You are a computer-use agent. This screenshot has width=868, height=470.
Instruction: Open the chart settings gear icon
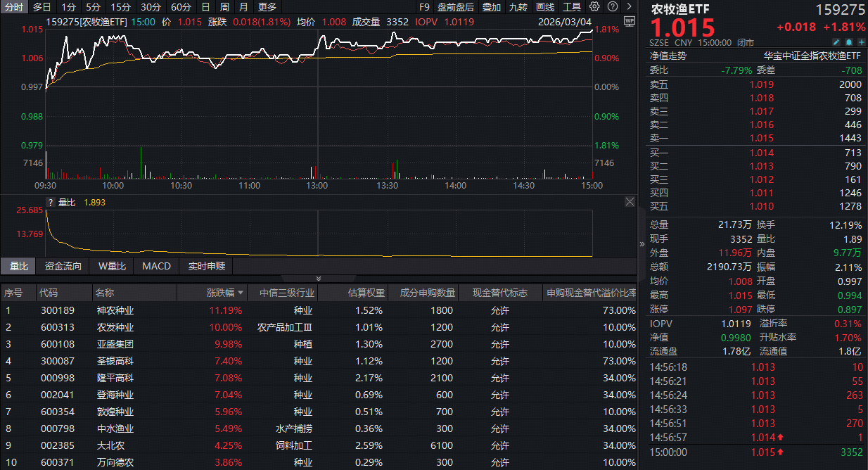pyautogui.click(x=594, y=6)
